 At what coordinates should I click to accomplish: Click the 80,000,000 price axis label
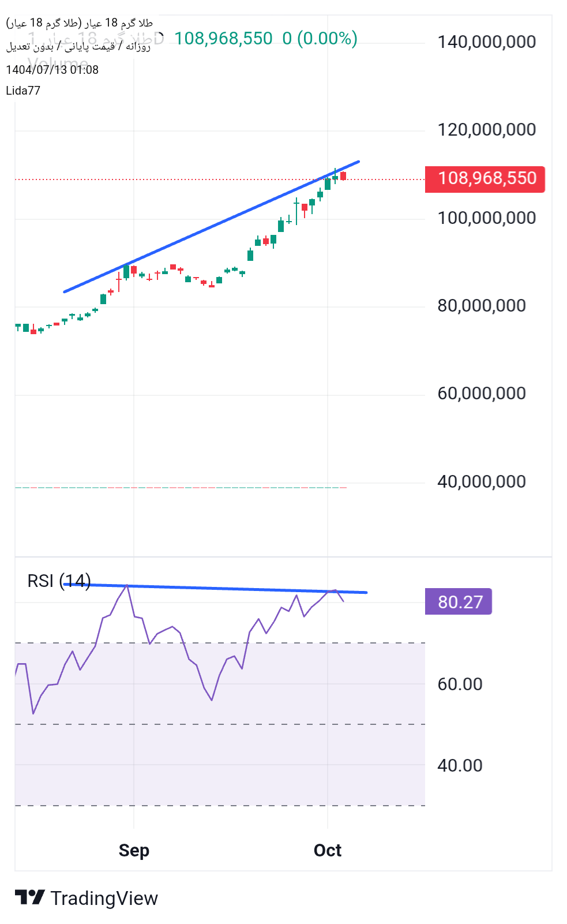(481, 306)
